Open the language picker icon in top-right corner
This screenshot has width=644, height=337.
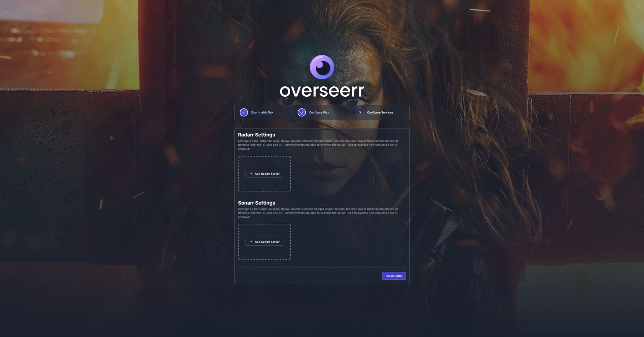pyautogui.click(x=638, y=6)
